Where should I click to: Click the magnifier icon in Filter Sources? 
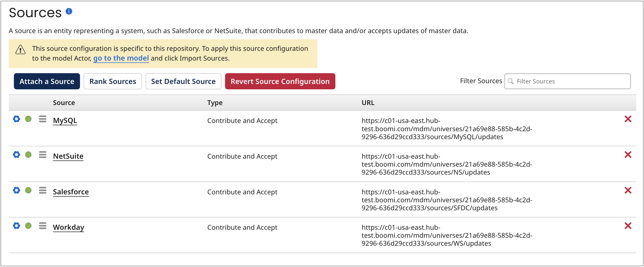click(511, 81)
